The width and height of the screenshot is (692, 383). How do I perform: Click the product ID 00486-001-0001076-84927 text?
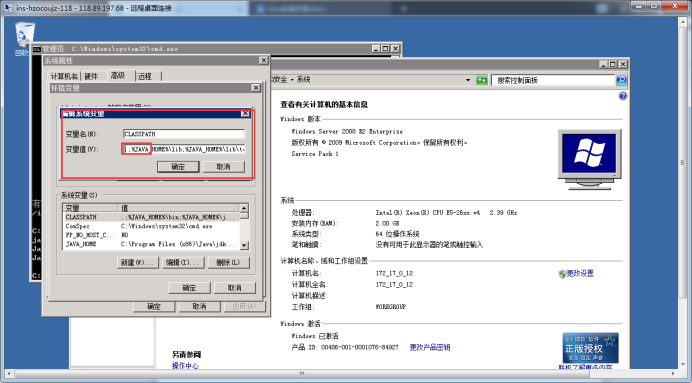click(x=359, y=347)
